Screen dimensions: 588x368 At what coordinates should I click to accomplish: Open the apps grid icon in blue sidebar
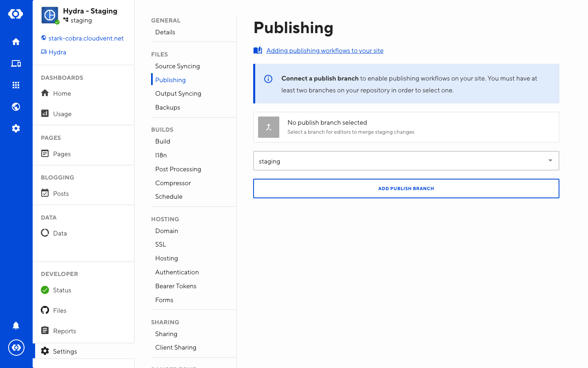click(16, 85)
